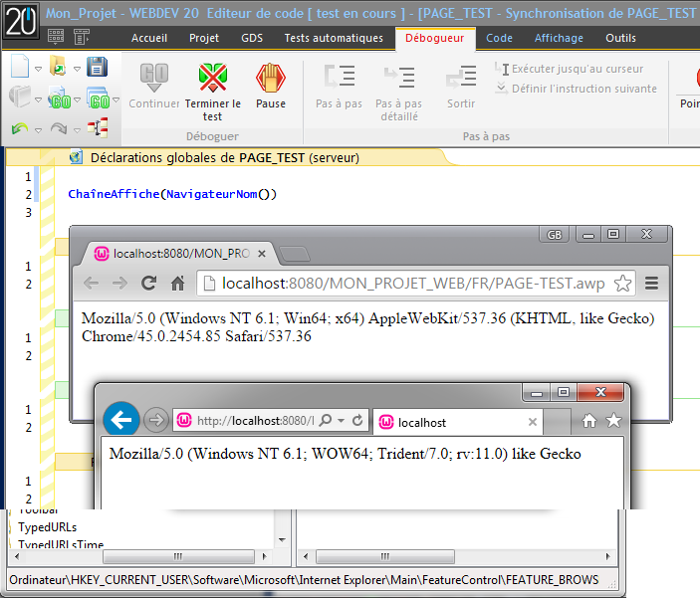
Task: Refresh page in Internet Explorer
Action: coord(357,420)
